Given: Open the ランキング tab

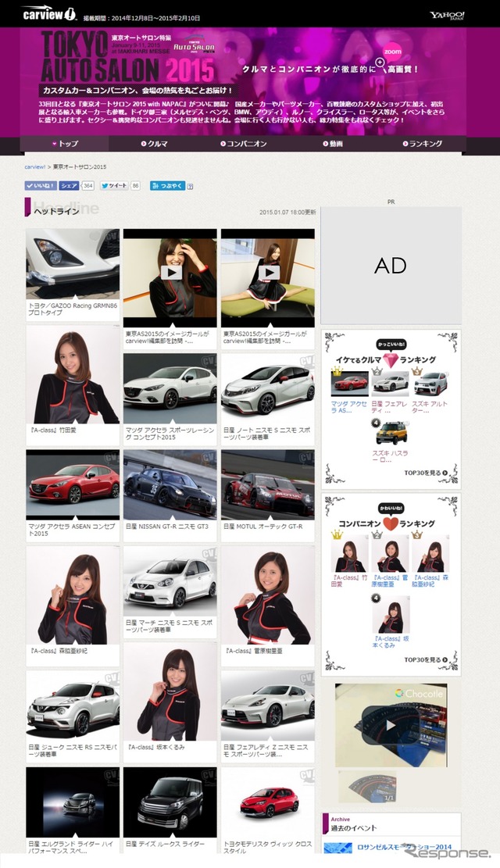Looking at the screenshot, I should pos(422,144).
